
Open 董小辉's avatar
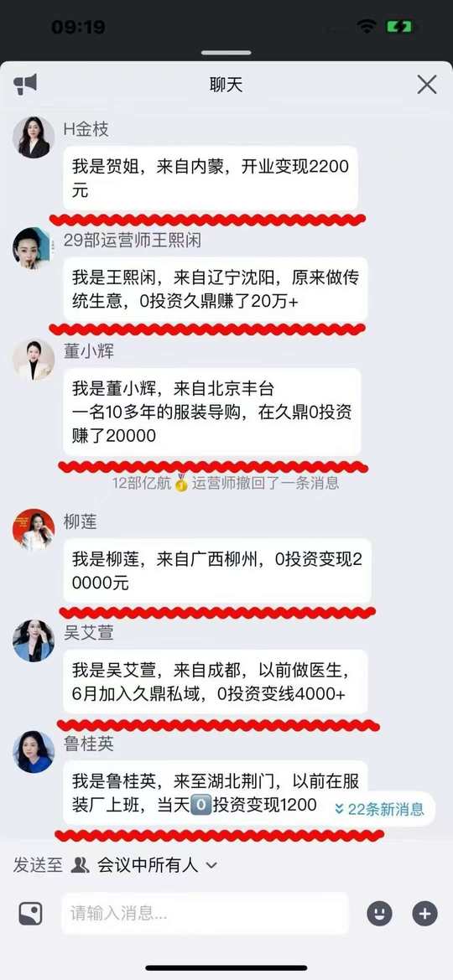(x=34, y=360)
